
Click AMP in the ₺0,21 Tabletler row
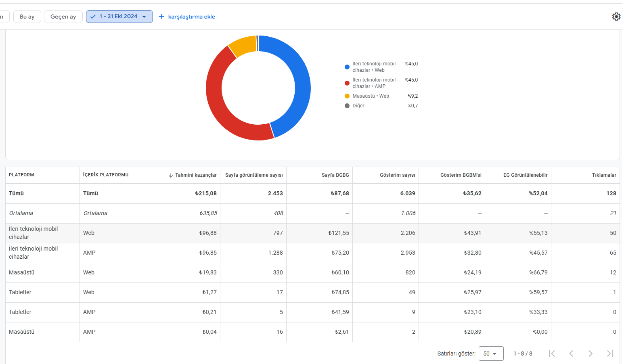point(89,312)
